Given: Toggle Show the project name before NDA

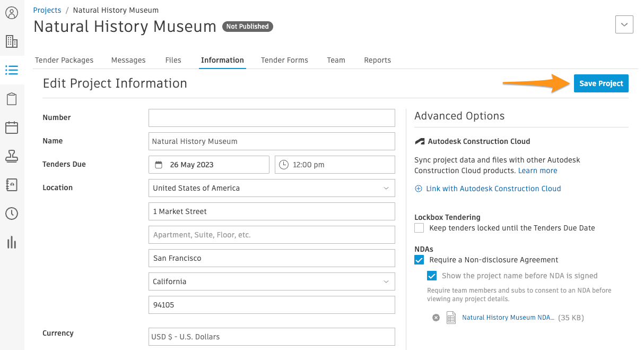Looking at the screenshot, I should (432, 276).
